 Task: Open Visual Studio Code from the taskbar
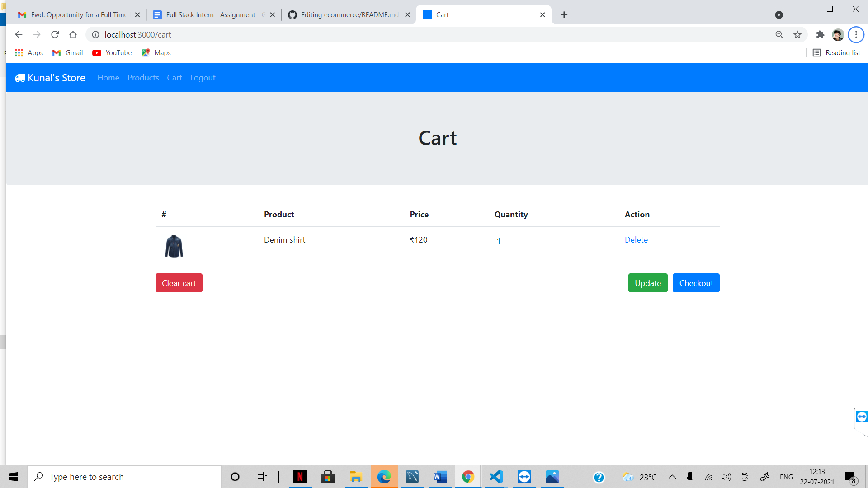[496, 477]
